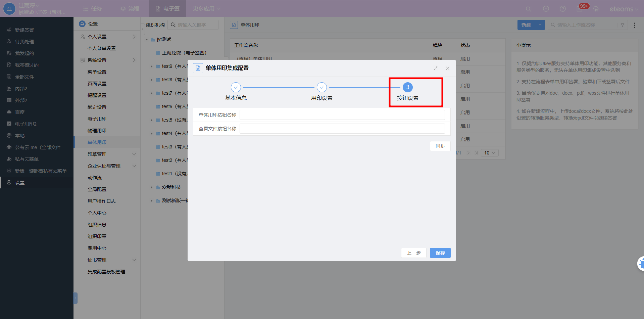
Task: Expand the 证书管理 submenu
Action: click(134, 260)
